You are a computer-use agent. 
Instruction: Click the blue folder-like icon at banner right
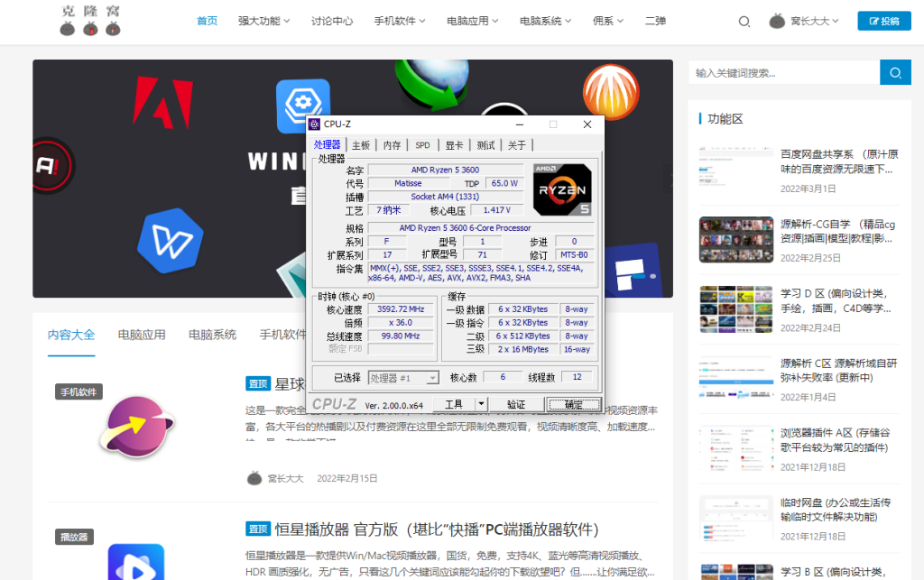click(634, 271)
